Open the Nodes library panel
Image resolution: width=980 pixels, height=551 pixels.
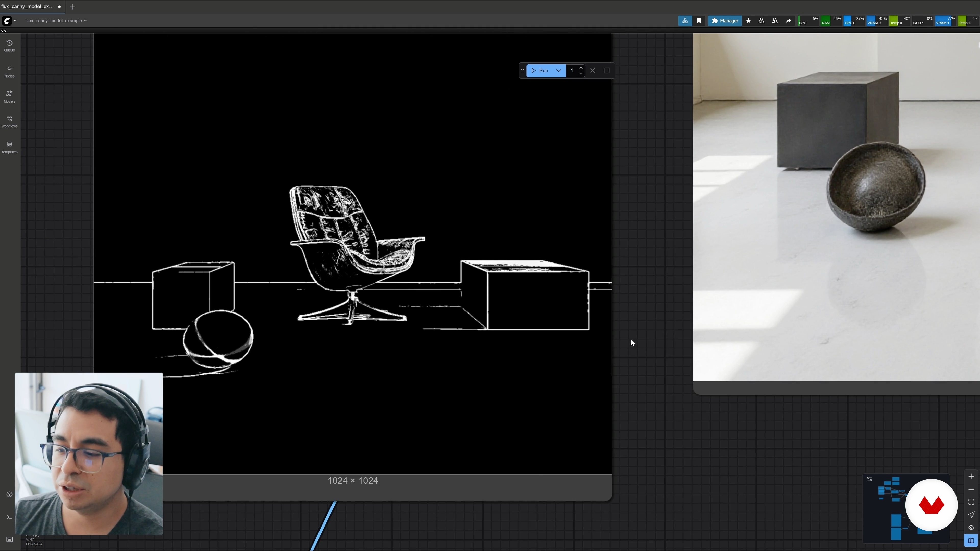[x=9, y=71]
